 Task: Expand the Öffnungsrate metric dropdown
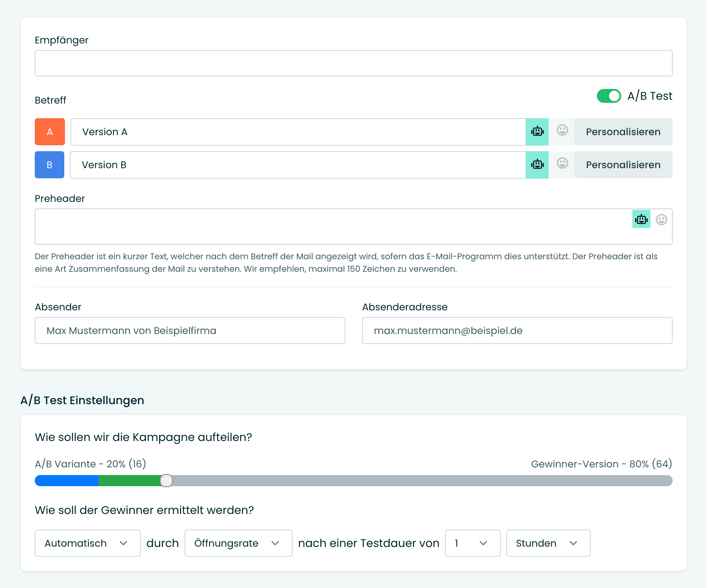[x=238, y=543]
